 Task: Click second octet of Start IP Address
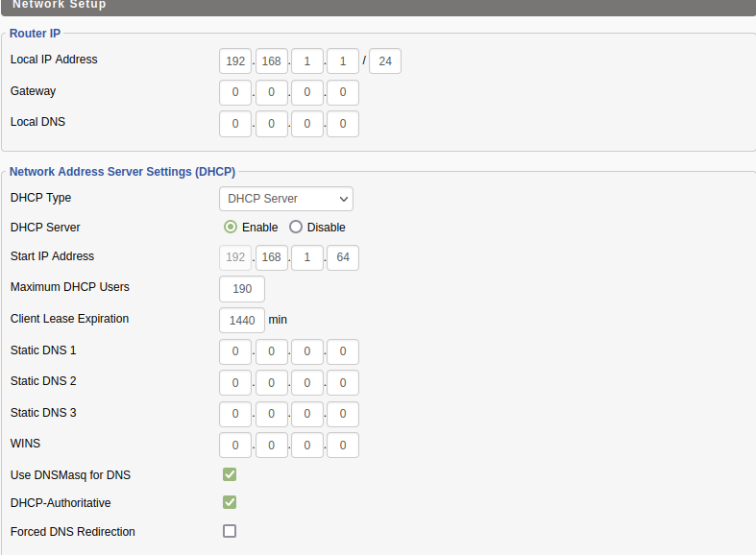[272, 257]
